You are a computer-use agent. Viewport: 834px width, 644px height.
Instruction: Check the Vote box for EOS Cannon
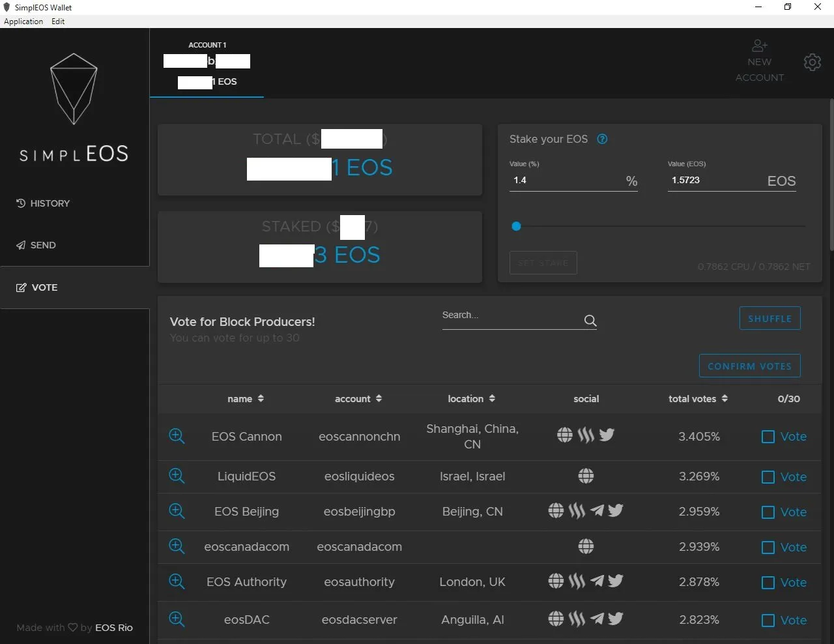[x=768, y=437]
